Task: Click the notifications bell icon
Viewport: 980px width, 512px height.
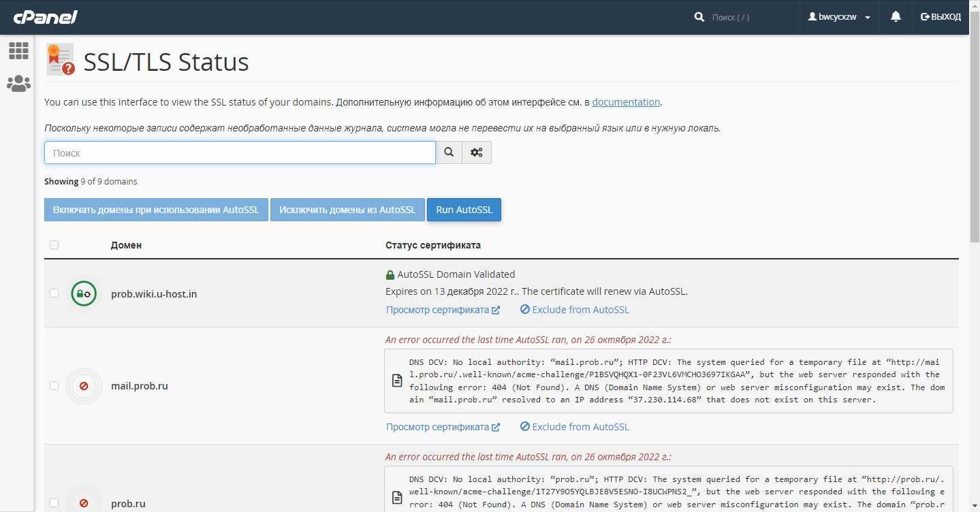Action: tap(896, 17)
